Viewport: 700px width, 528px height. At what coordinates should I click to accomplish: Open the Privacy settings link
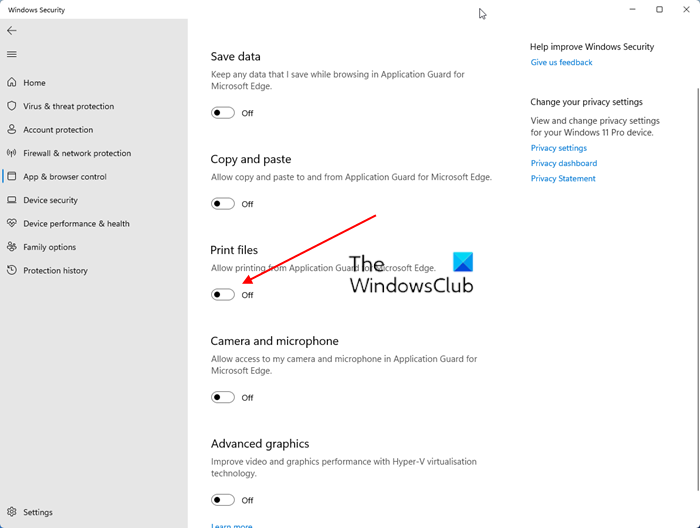pyautogui.click(x=558, y=148)
